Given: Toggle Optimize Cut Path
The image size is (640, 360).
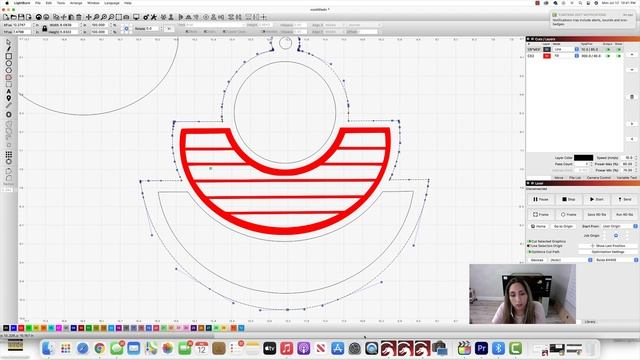Looking at the screenshot, I should tap(530, 252).
